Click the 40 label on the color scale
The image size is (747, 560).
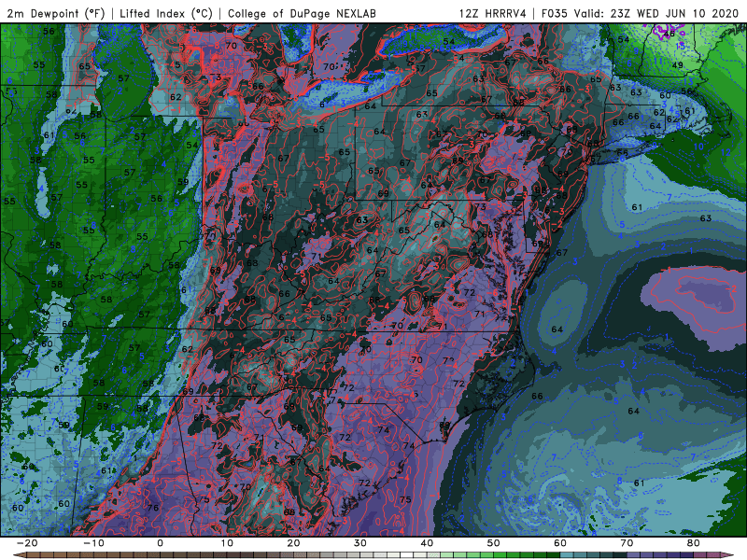[427, 543]
